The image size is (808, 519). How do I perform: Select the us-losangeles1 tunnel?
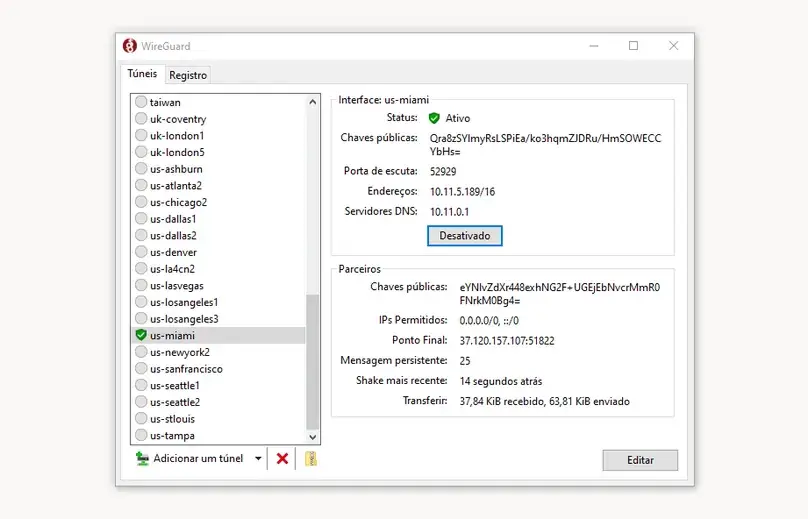[x=218, y=302]
